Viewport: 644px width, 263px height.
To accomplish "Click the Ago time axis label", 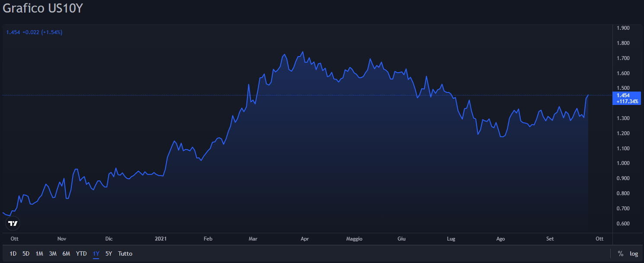I will tap(500, 238).
